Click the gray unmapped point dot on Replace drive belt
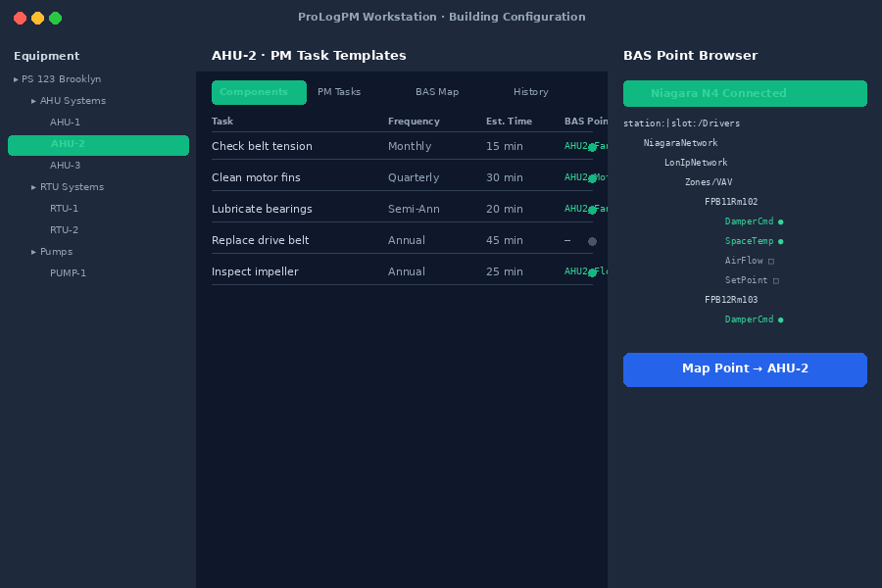 tap(592, 240)
